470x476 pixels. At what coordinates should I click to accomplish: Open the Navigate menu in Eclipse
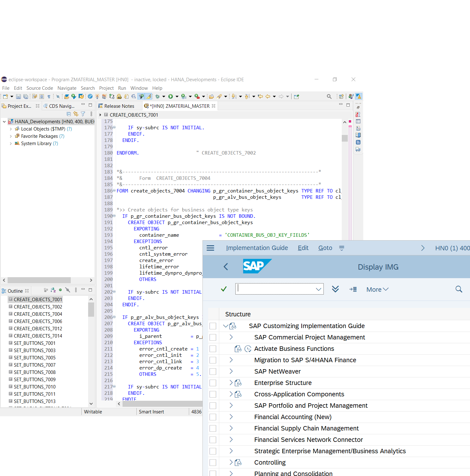click(x=67, y=88)
